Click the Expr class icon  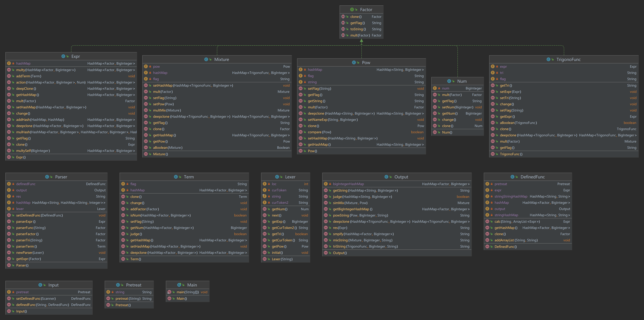[x=63, y=56]
